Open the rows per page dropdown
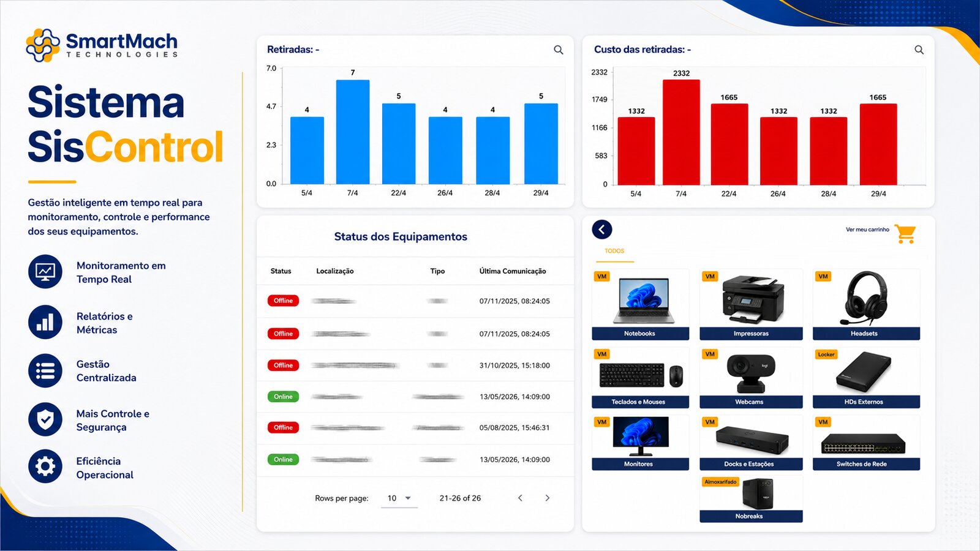 [x=399, y=498]
